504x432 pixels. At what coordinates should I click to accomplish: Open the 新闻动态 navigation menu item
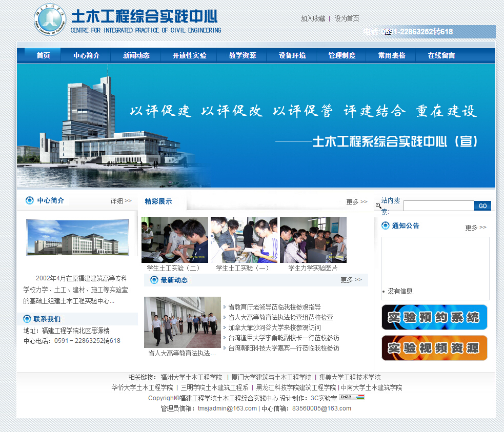(136, 55)
